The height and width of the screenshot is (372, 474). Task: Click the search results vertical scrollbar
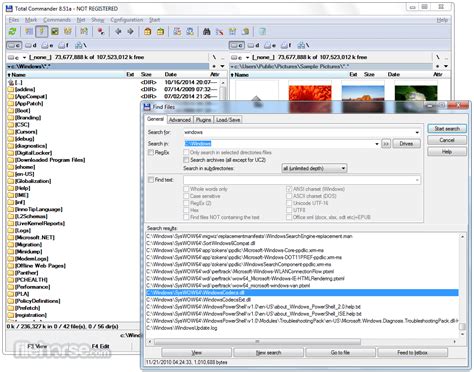pos(462,286)
